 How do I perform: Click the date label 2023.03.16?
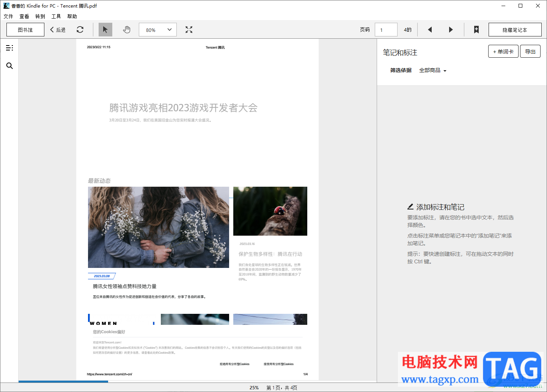(x=247, y=244)
